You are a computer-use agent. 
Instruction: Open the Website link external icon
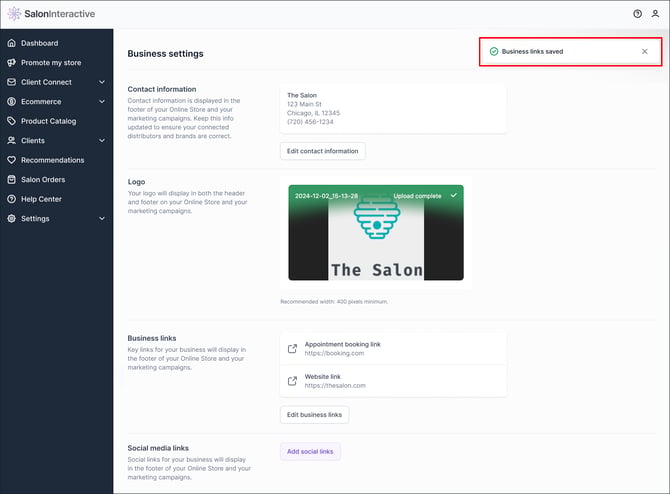pos(292,381)
